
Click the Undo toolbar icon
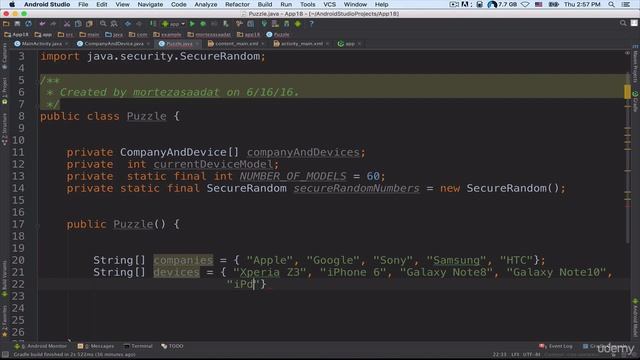click(x=42, y=24)
